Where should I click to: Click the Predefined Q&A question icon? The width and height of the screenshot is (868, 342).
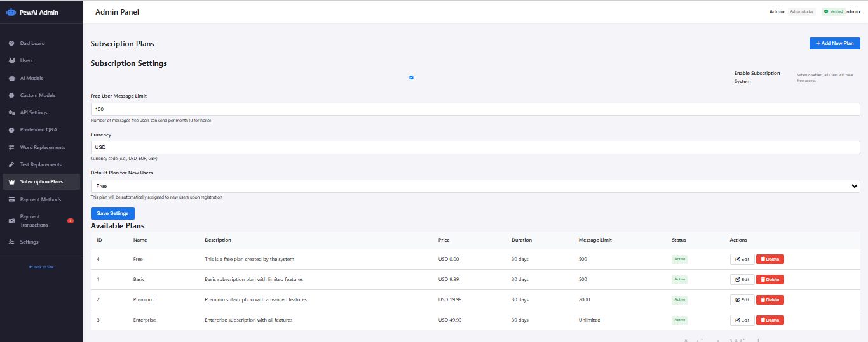point(11,130)
